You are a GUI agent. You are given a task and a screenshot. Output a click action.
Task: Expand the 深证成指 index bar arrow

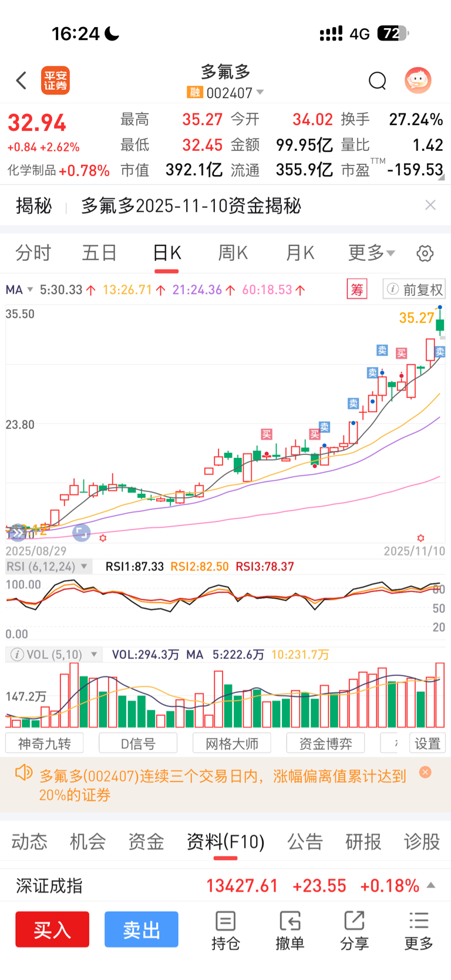coord(430,885)
